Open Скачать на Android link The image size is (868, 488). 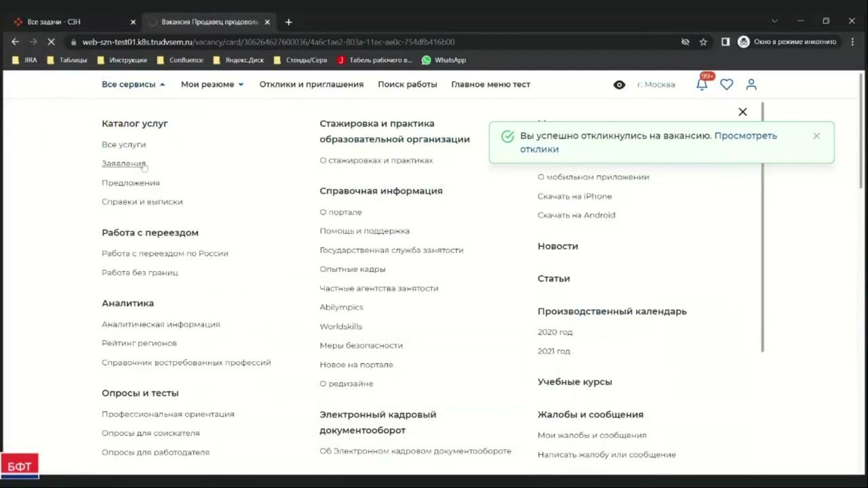pyautogui.click(x=576, y=215)
